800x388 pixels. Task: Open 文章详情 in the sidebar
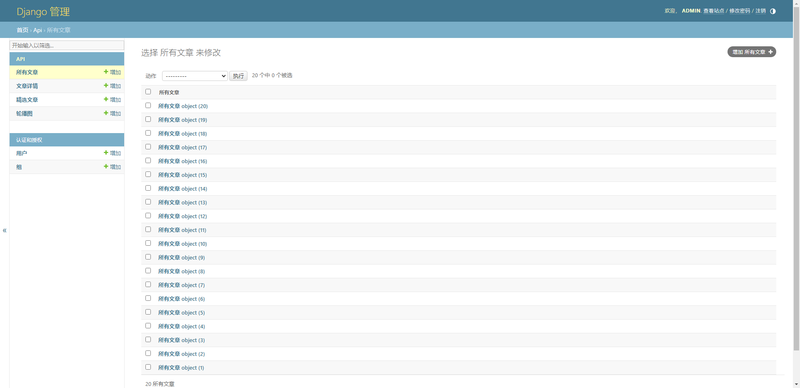27,86
